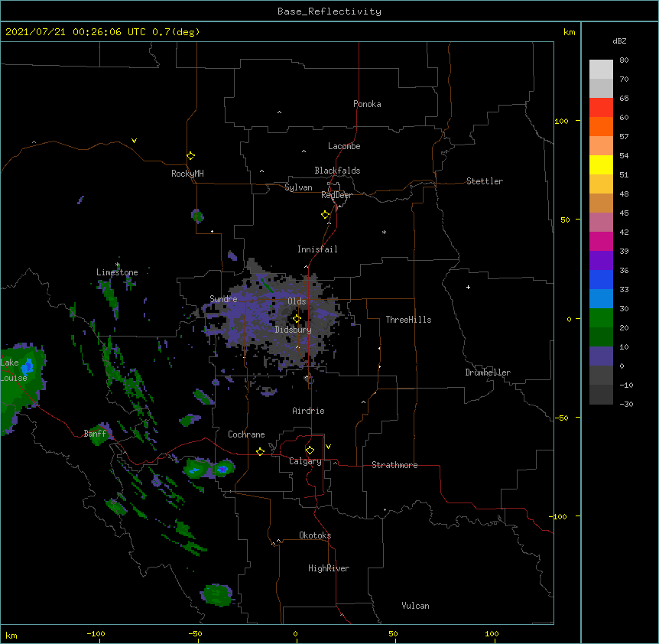Click the yellow diamond marker above Calgary label
This screenshot has width=659, height=644.
click(310, 450)
